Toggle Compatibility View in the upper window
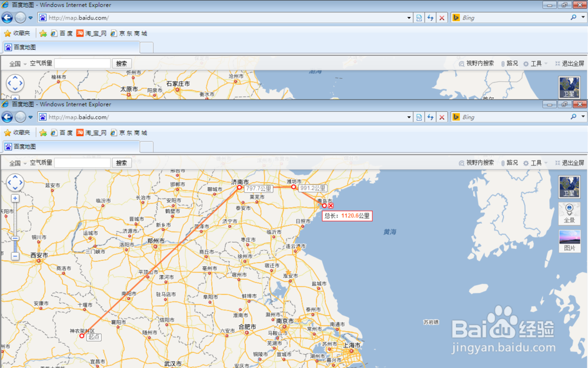 pyautogui.click(x=419, y=18)
